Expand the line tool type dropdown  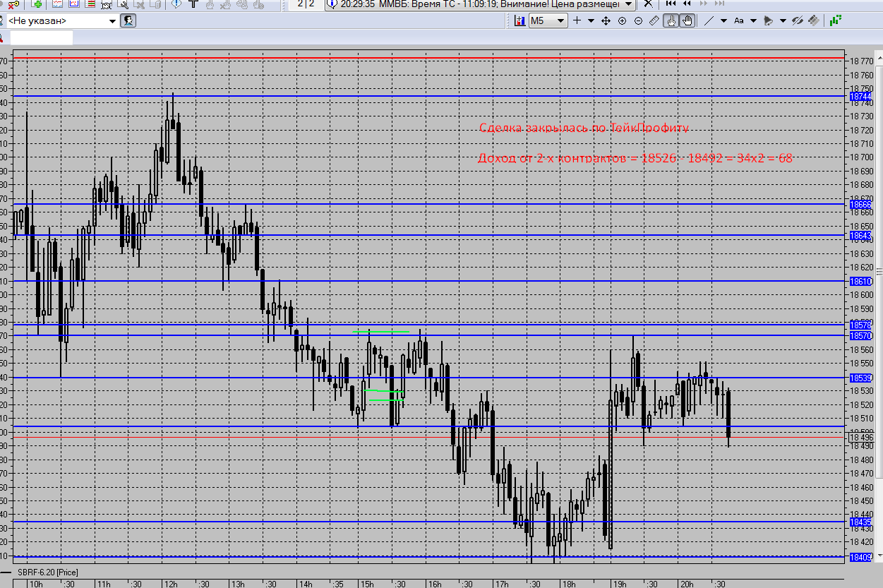(723, 20)
